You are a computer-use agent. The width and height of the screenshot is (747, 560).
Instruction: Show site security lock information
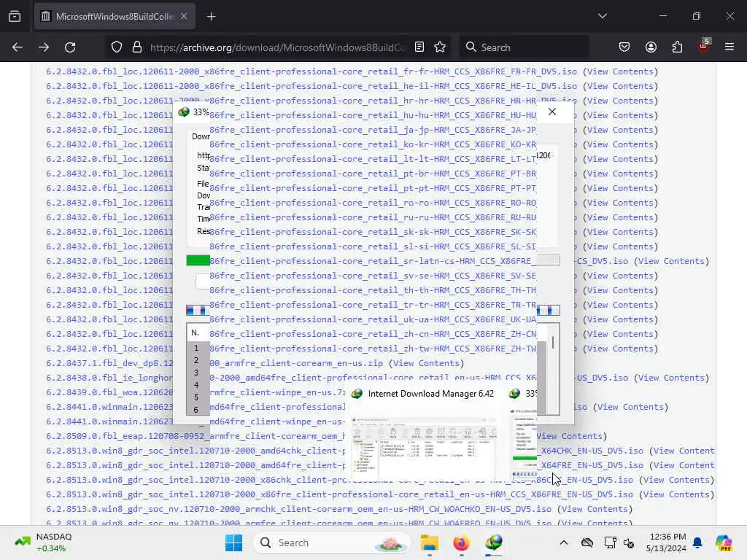[137, 47]
